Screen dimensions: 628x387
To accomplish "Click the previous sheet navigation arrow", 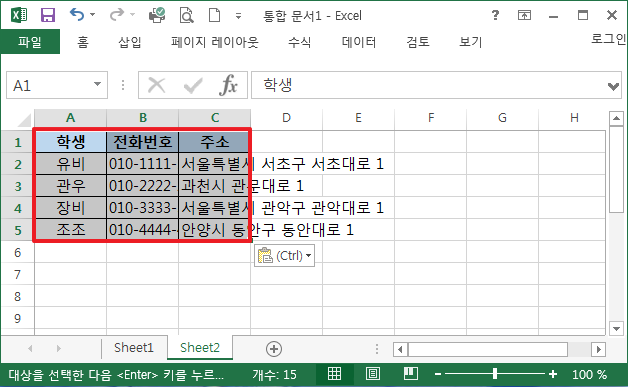I will click(x=30, y=349).
